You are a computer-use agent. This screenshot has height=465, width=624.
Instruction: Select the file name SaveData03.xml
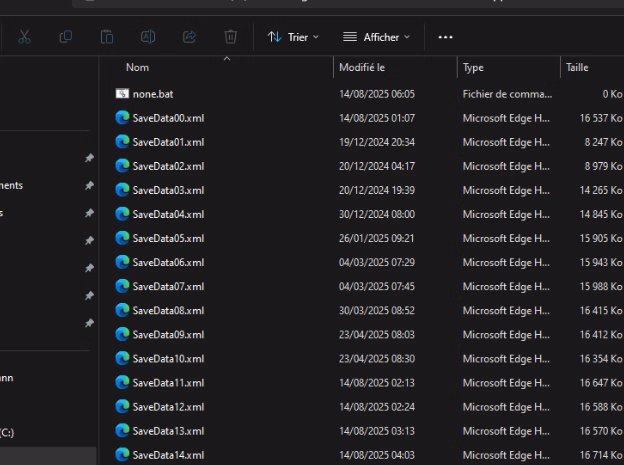(x=168, y=190)
